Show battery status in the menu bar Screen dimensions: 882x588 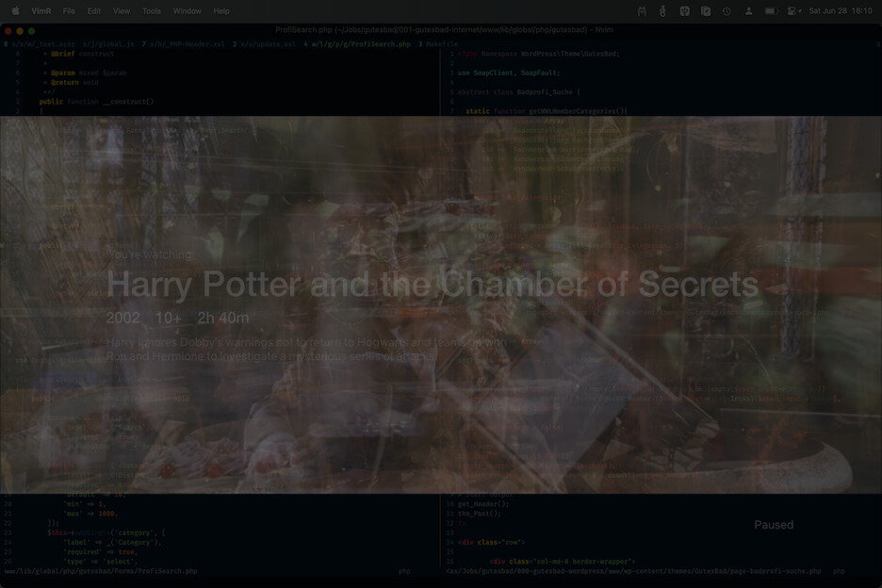point(771,10)
